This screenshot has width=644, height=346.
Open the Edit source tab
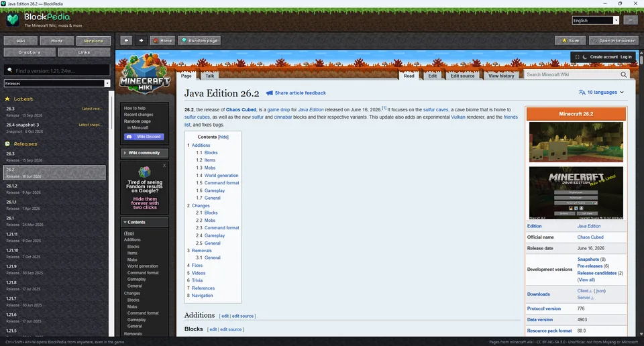(462, 76)
